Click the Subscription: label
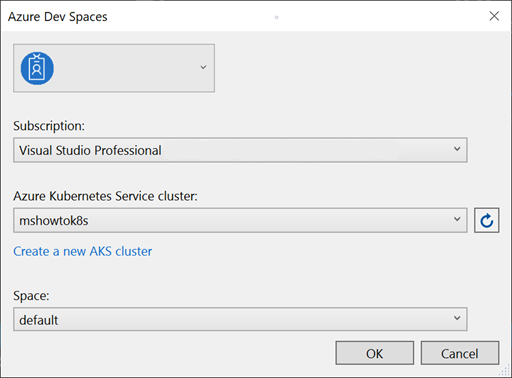The image size is (512, 378). (49, 126)
